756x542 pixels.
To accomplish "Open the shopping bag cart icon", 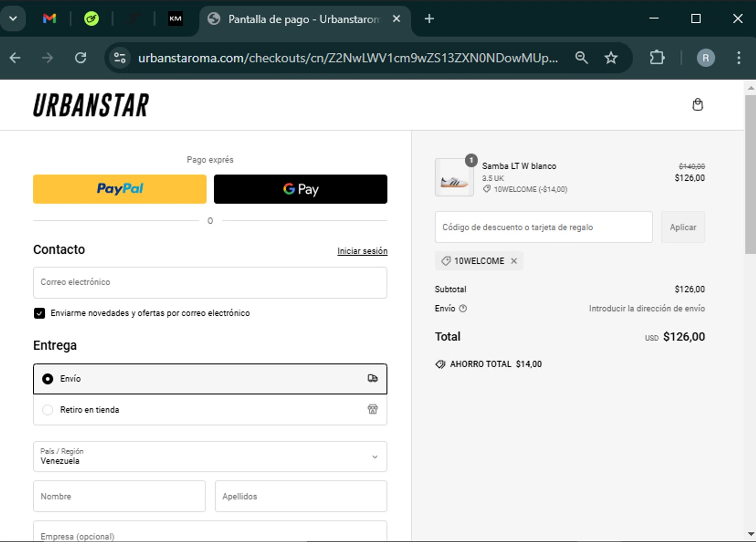I will coord(698,104).
